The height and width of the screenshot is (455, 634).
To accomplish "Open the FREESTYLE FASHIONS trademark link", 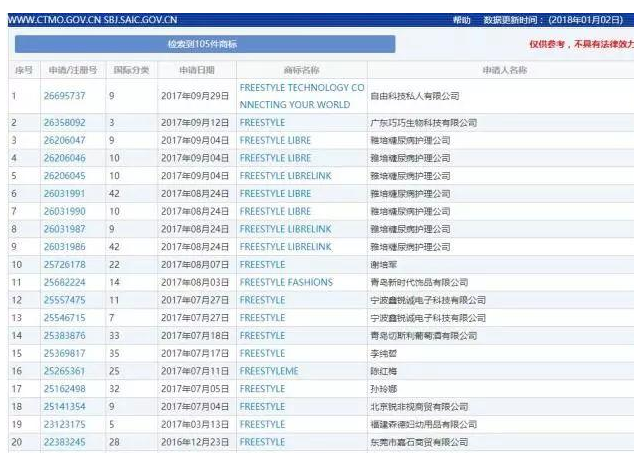I will click(286, 282).
